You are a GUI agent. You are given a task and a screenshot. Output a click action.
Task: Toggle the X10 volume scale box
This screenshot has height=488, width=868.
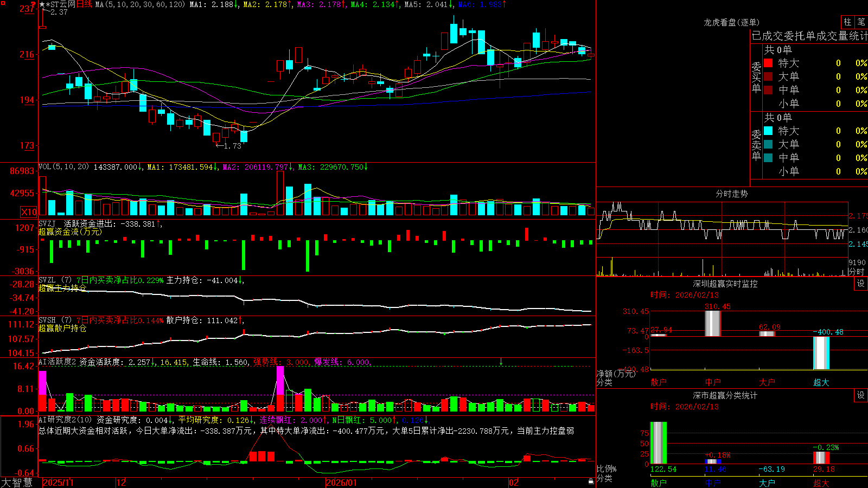point(29,212)
